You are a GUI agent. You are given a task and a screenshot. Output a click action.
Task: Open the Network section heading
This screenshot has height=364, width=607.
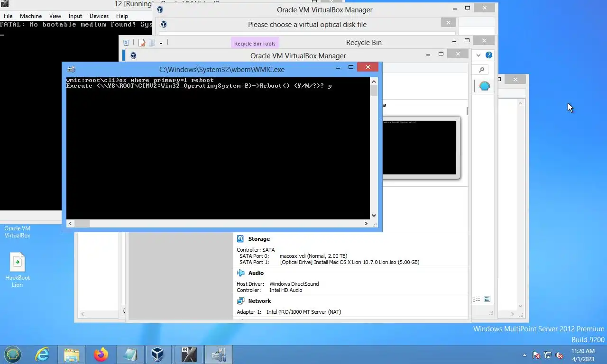[259, 301]
